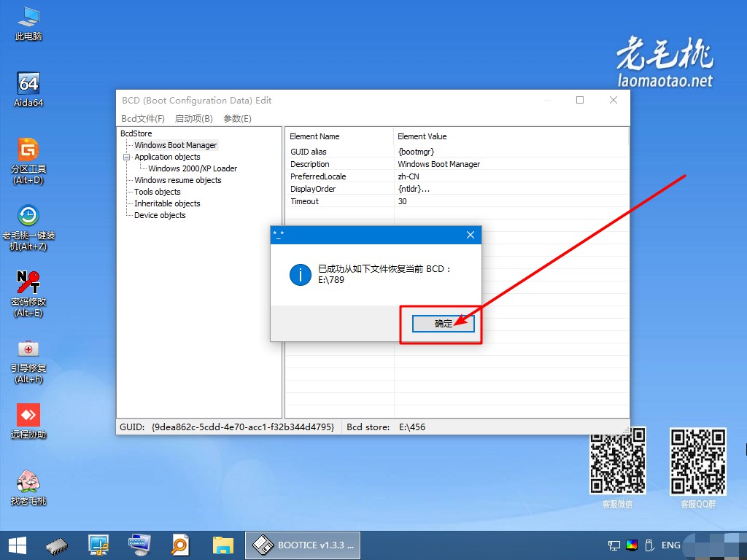Click the 确定 button in the dialog
The width and height of the screenshot is (747, 560).
[443, 324]
